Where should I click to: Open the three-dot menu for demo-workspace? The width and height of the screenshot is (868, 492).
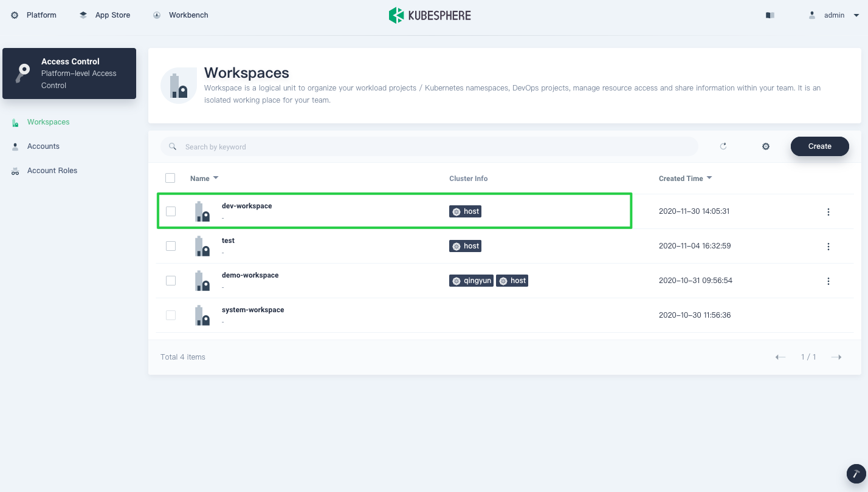(x=828, y=281)
